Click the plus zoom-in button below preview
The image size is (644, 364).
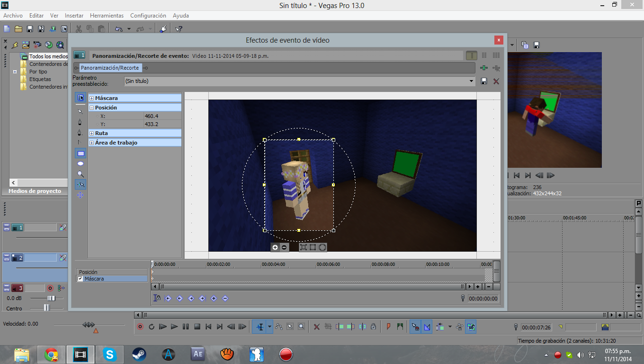click(x=275, y=247)
